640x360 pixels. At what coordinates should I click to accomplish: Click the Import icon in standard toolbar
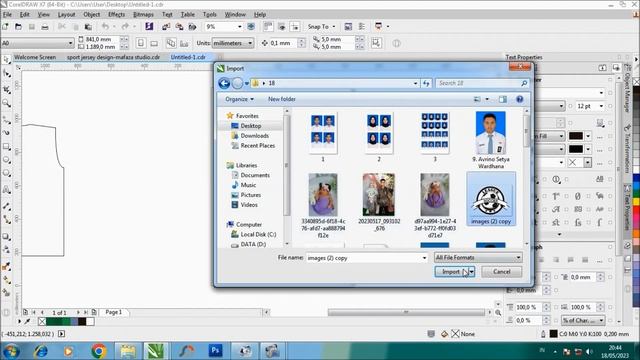pyautogui.click(x=166, y=27)
